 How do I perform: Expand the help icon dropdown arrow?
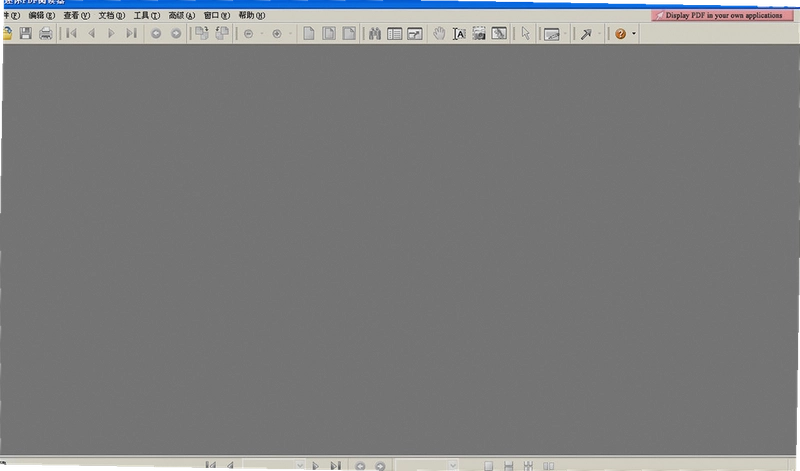[634, 34]
